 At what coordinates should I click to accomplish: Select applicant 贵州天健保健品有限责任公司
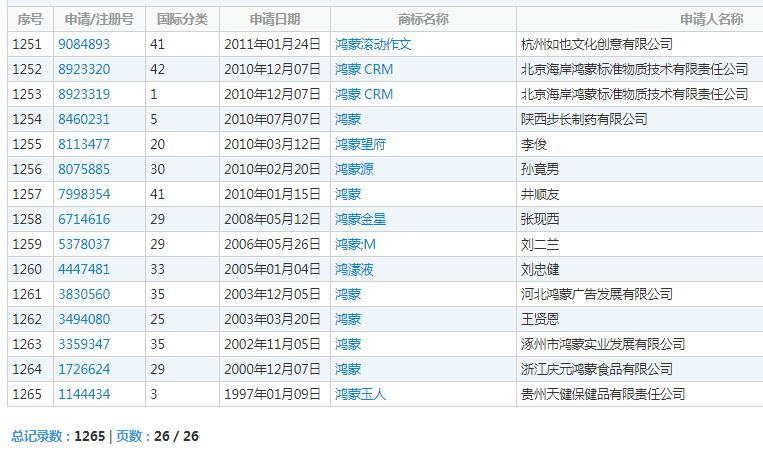pos(603,394)
